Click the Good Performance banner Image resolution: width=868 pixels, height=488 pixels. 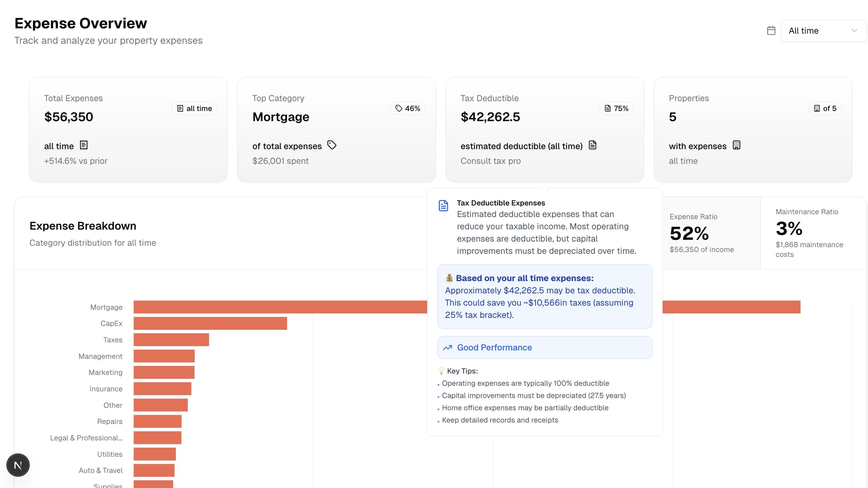point(544,347)
